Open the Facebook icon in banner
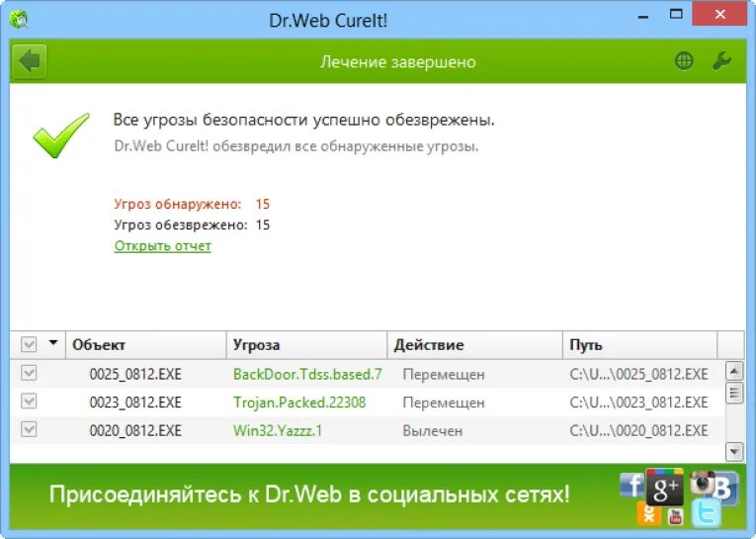This screenshot has height=539, width=756. tap(632, 485)
